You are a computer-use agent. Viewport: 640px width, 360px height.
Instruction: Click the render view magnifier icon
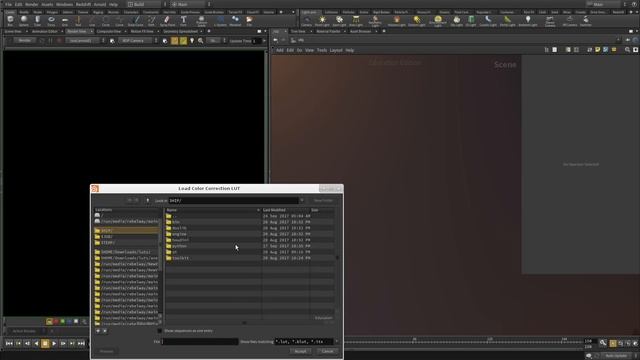(200, 41)
